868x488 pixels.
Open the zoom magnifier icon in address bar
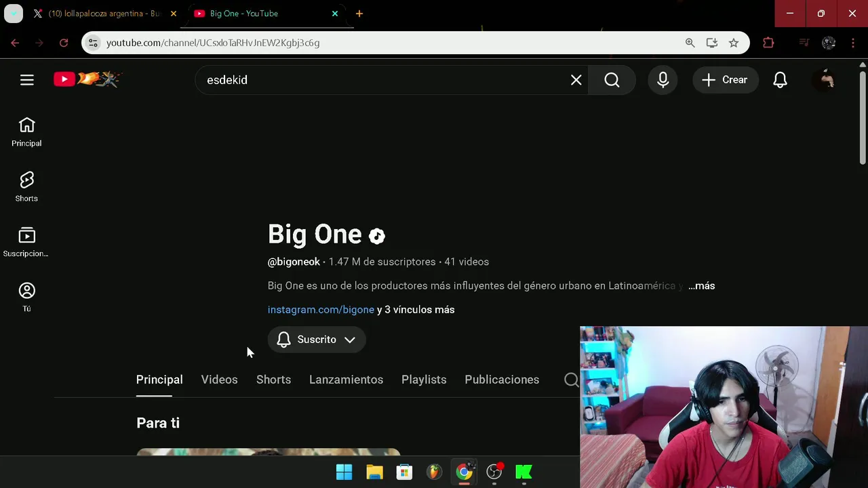point(690,43)
